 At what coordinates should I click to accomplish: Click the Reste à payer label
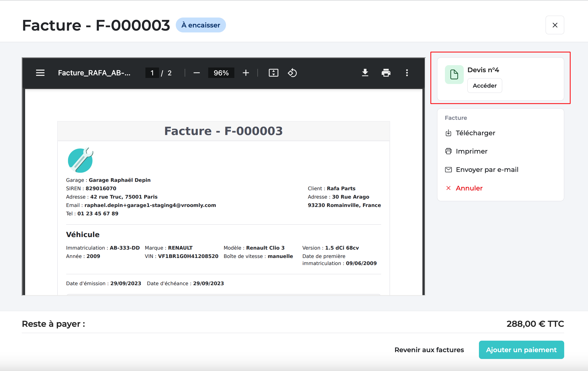click(54, 324)
